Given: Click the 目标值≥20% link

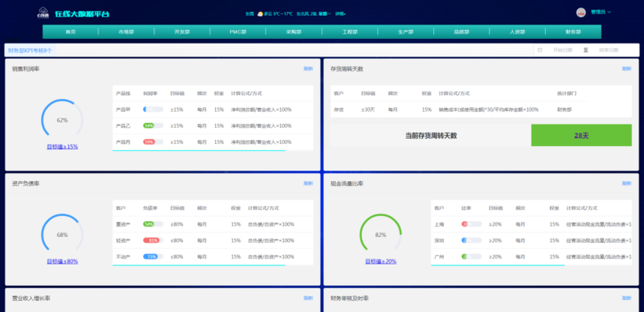Looking at the screenshot, I should tap(380, 262).
